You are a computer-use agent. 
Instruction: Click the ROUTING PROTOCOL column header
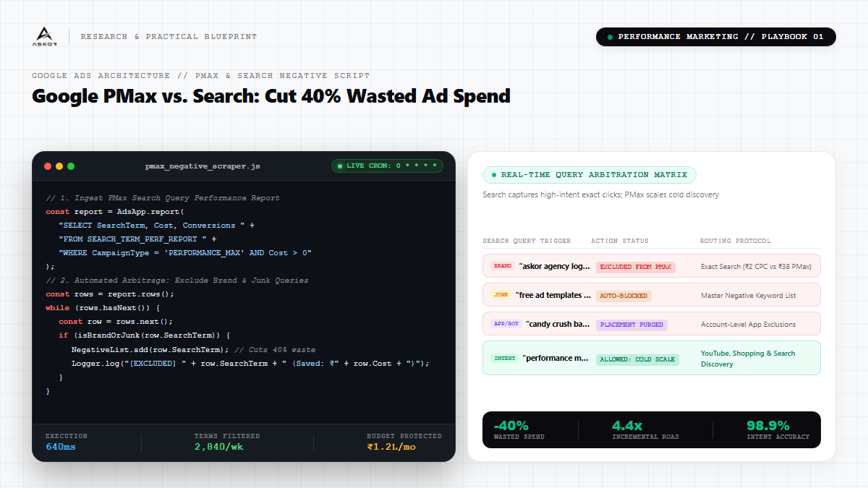[736, 241]
